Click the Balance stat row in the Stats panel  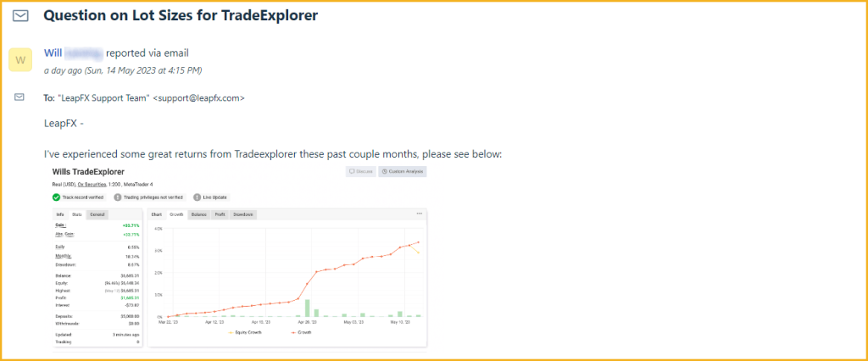[x=97, y=275]
